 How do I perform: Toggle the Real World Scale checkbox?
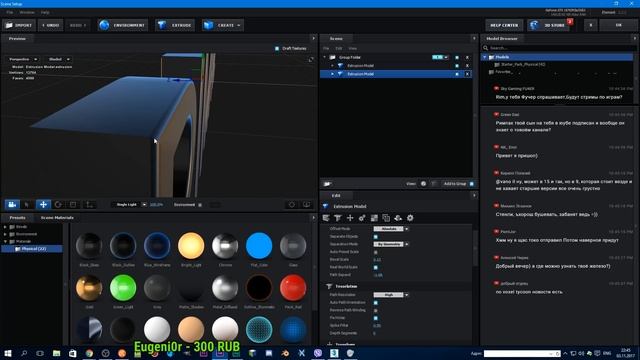pyautogui.click(x=376, y=267)
